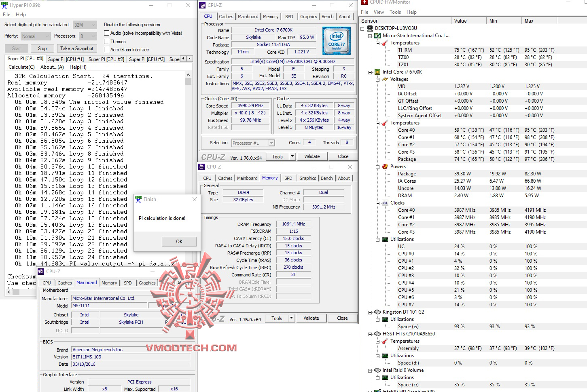This screenshot has height=392, width=587.
Task: Click OK on the PI calculation done dialog
Action: click(x=178, y=241)
